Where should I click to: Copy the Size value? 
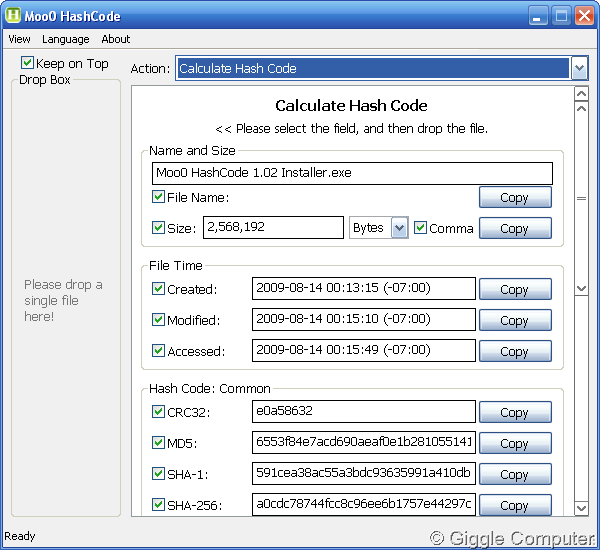tap(515, 228)
